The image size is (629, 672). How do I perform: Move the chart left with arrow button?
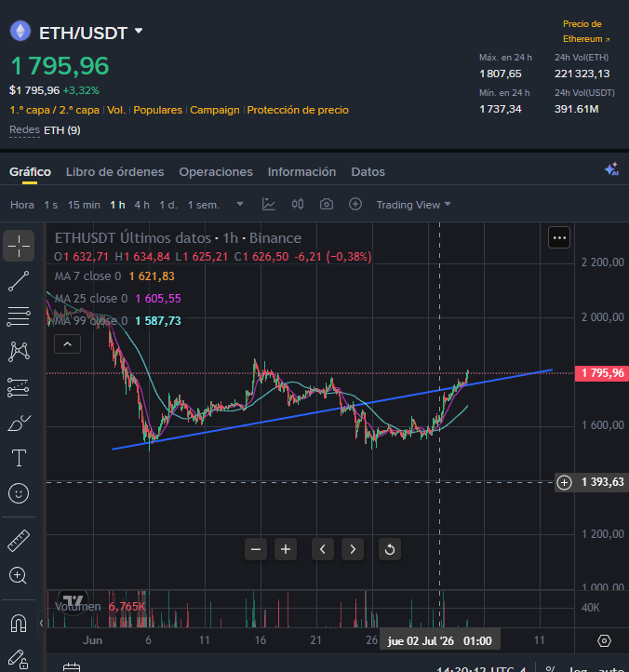(x=323, y=549)
